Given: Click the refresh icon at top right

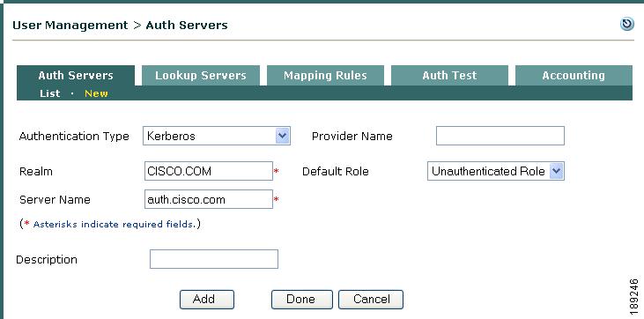Looking at the screenshot, I should click(x=626, y=25).
